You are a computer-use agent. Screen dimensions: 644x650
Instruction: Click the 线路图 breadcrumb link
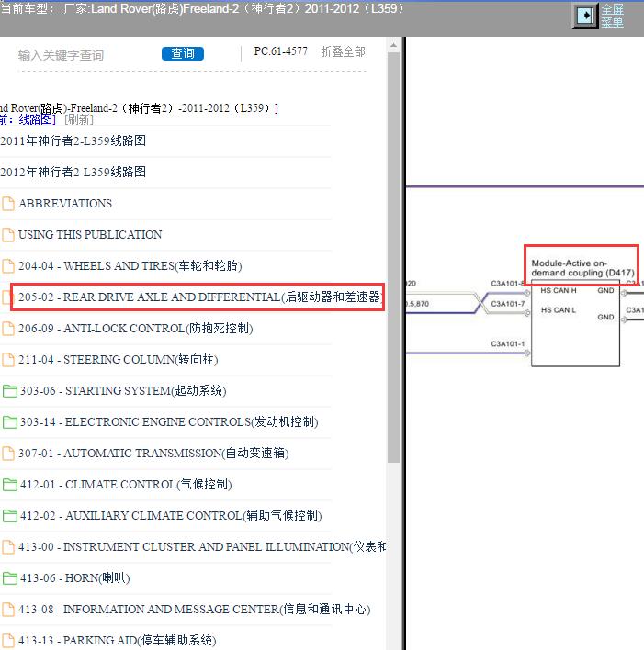(x=35, y=119)
